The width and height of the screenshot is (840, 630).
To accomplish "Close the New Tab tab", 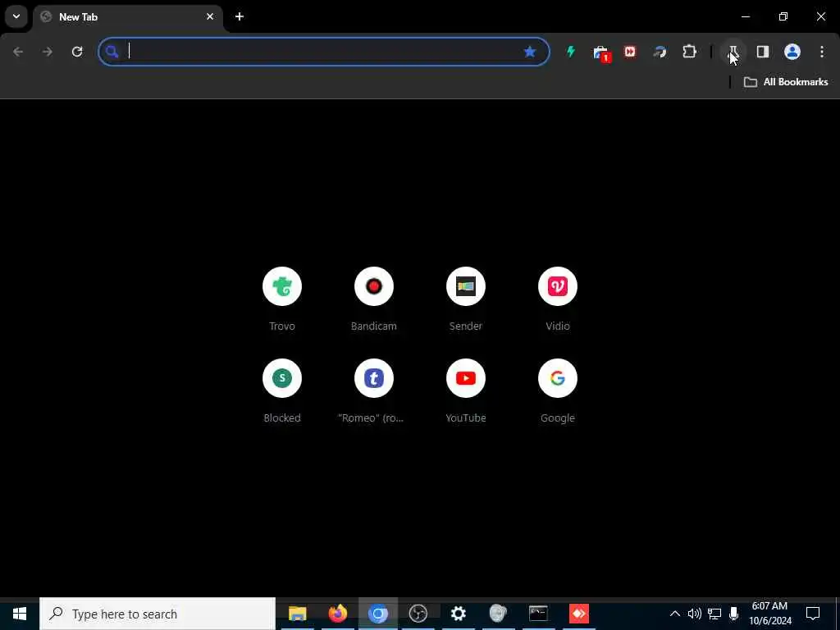I will click(x=210, y=16).
